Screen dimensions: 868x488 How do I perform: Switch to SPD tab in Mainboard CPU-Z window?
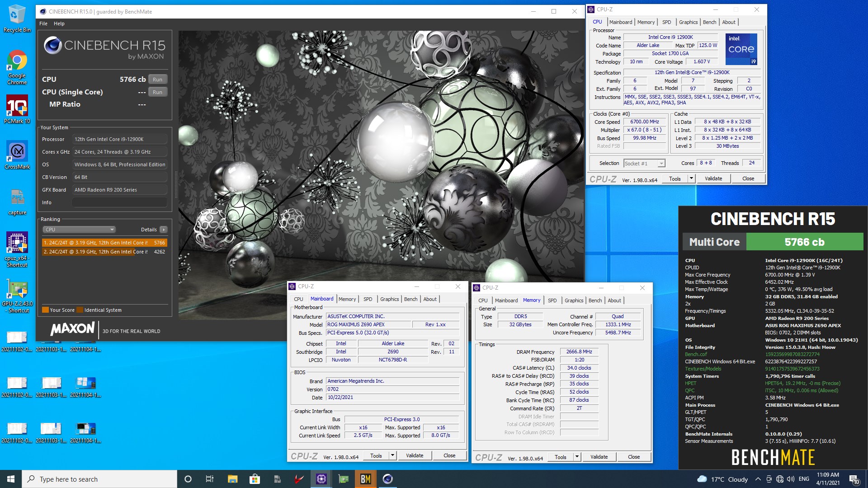[368, 299]
